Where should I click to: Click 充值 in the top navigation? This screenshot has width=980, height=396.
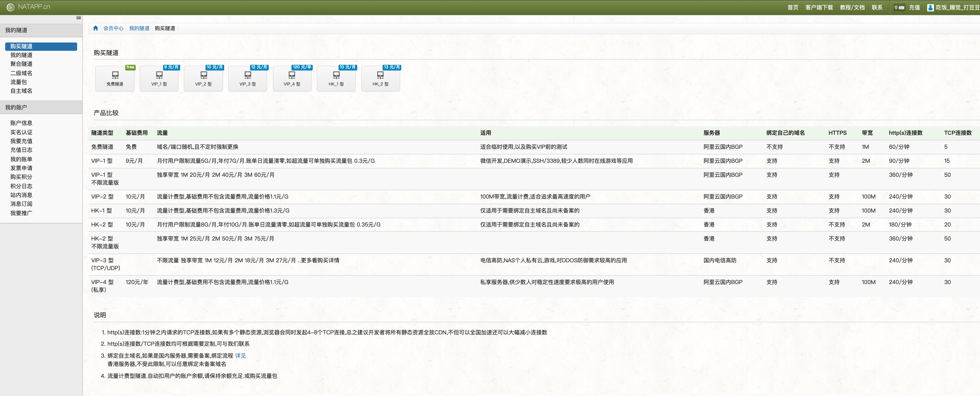pos(914,7)
